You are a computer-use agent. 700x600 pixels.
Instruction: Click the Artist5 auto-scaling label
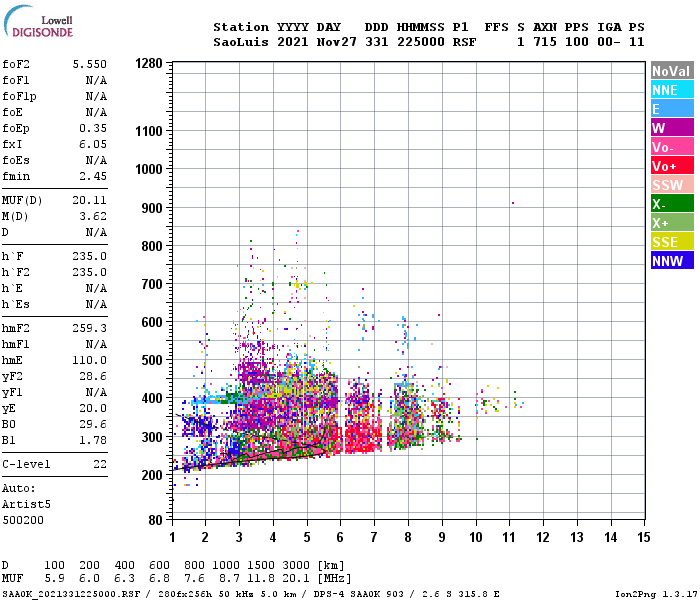(x=26, y=504)
